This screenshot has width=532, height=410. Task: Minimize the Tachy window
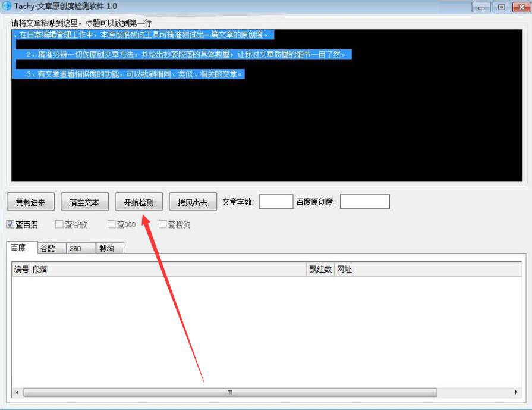pos(481,7)
